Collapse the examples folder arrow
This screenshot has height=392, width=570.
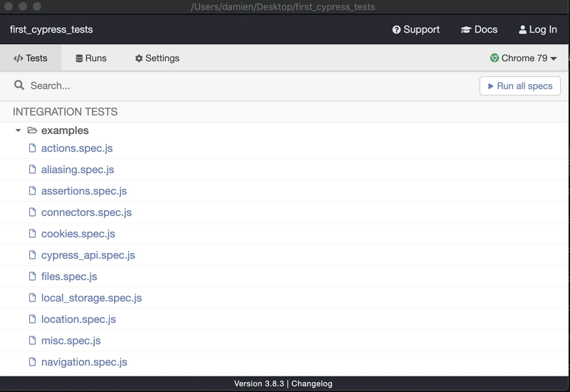tap(18, 131)
